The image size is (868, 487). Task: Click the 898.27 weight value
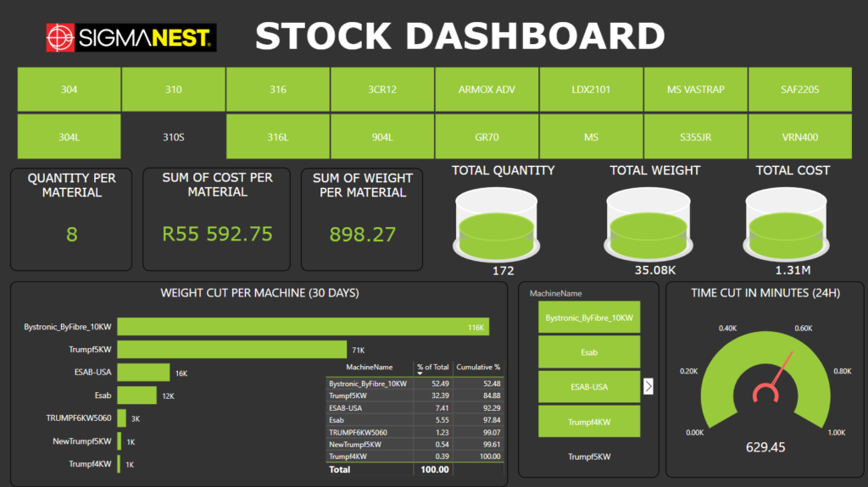coord(363,235)
